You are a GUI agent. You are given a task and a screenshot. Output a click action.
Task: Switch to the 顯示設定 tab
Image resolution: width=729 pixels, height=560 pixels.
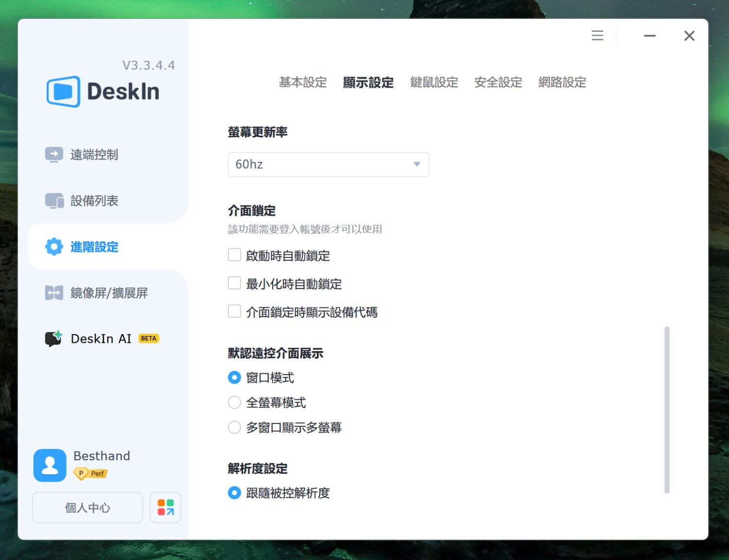point(368,82)
